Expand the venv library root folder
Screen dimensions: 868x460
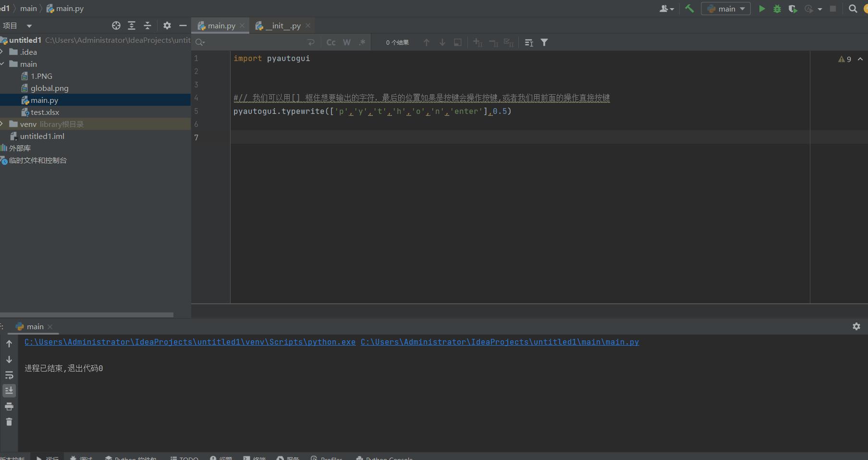(x=2, y=124)
